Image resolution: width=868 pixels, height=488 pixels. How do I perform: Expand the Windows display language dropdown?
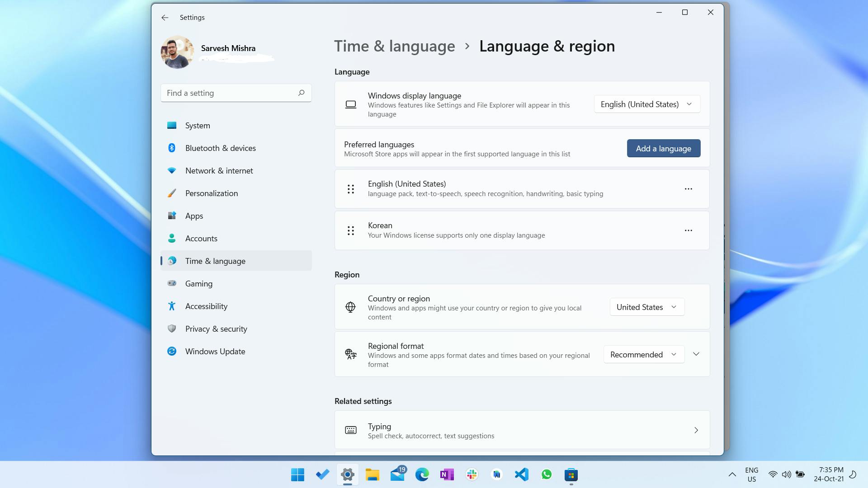pos(646,103)
